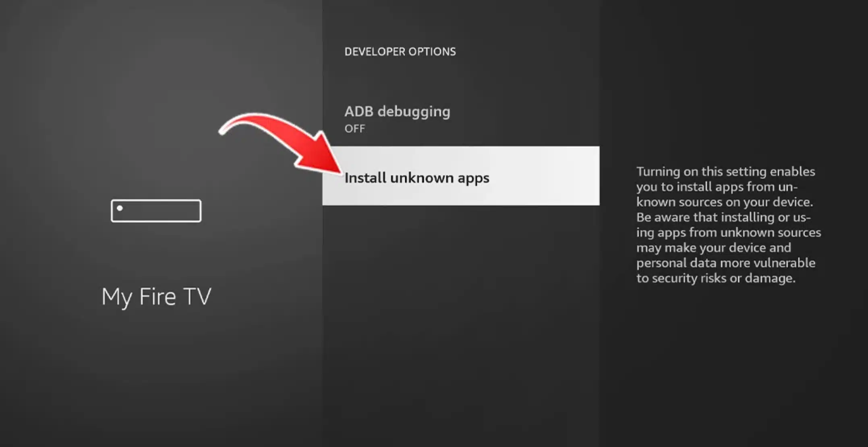Viewport: 868px width, 447px height.
Task: Click the Install unknown apps button
Action: pyautogui.click(x=417, y=177)
